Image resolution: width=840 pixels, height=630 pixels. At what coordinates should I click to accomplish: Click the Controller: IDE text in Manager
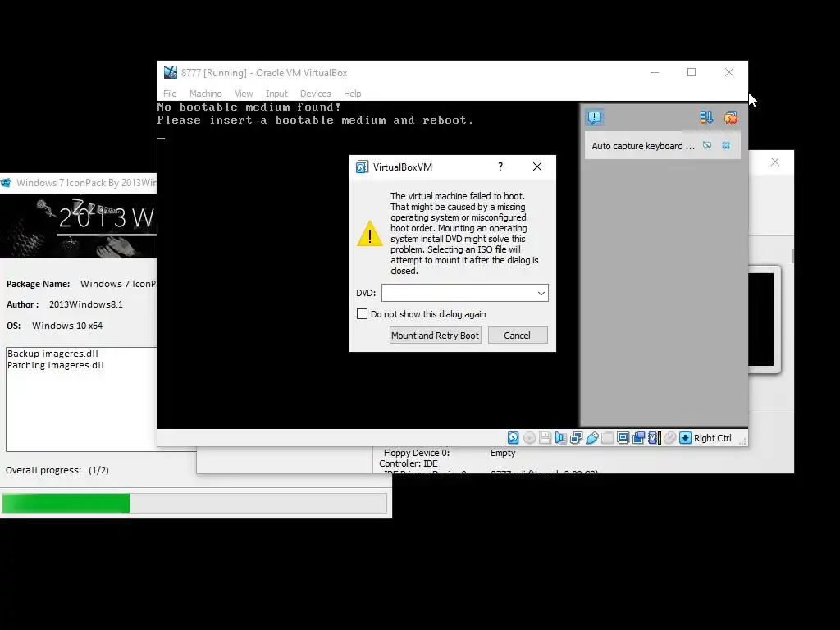[409, 463]
